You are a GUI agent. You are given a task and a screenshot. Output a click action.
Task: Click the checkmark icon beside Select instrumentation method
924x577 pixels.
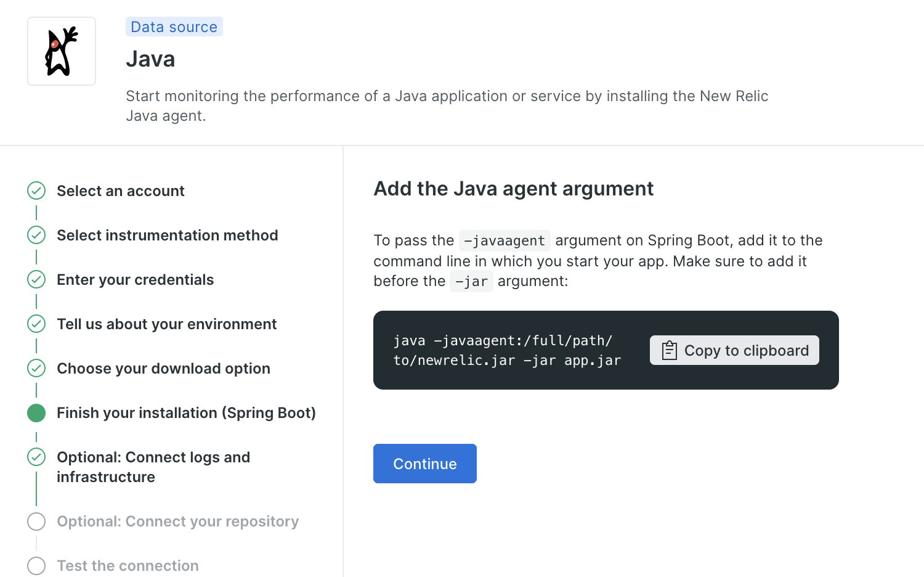pos(36,235)
